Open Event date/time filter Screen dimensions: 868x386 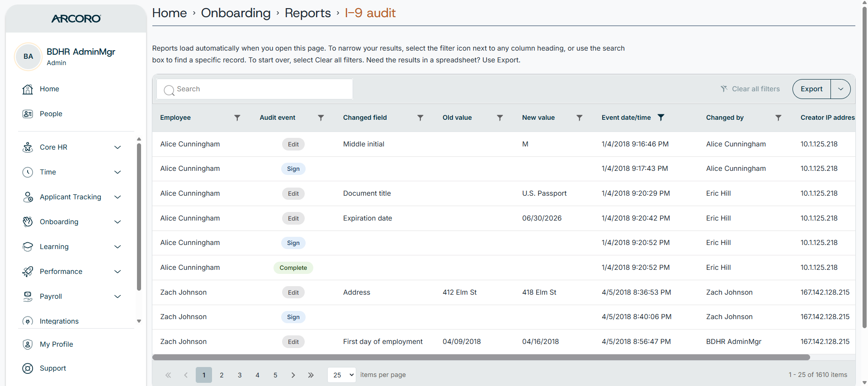(660, 118)
